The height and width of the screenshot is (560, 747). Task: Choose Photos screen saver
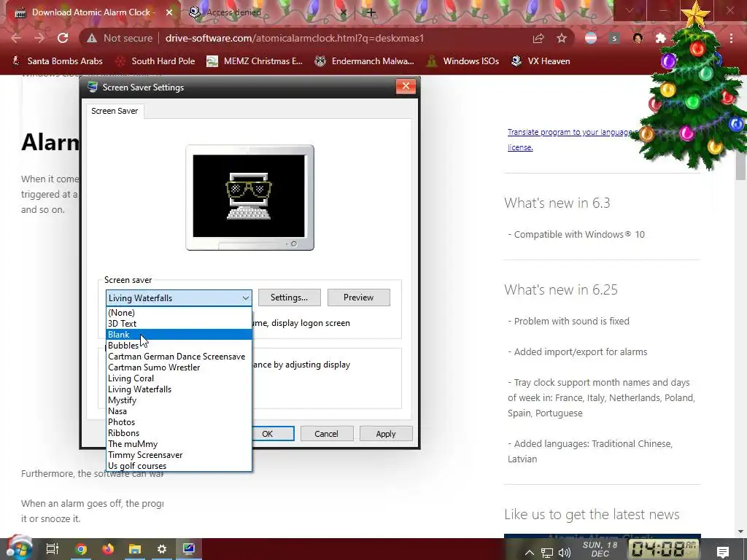point(179,422)
